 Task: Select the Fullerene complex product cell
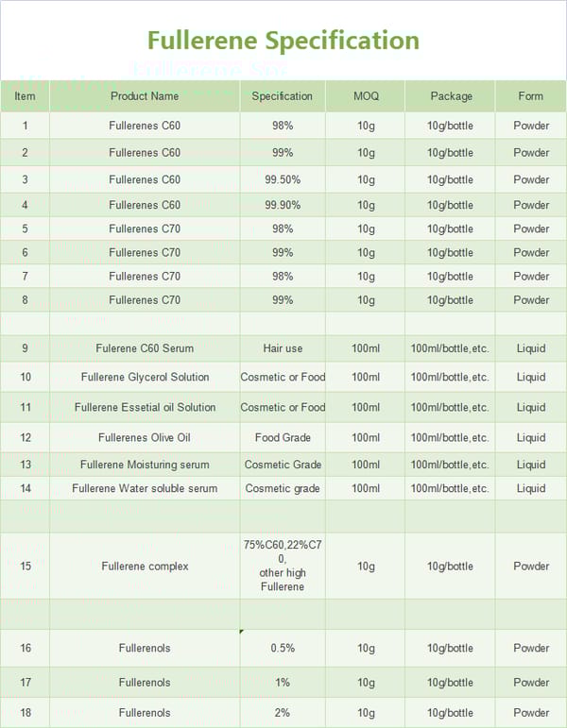(145, 567)
